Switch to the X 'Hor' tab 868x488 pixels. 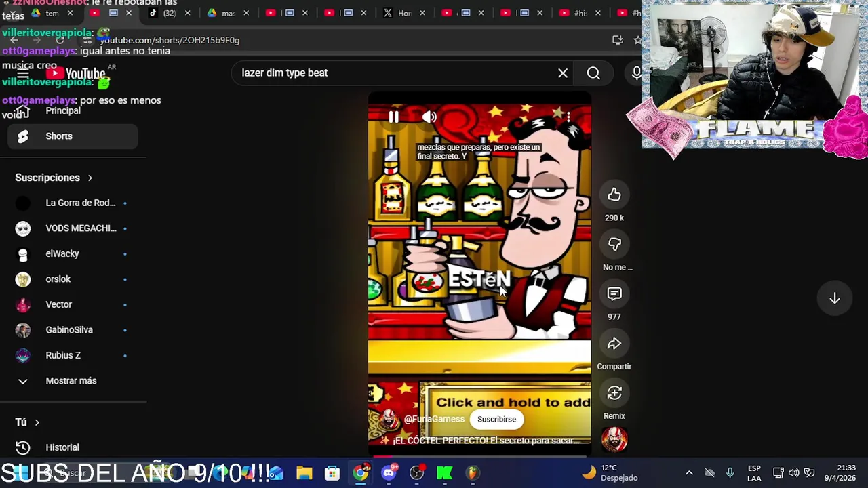point(399,13)
